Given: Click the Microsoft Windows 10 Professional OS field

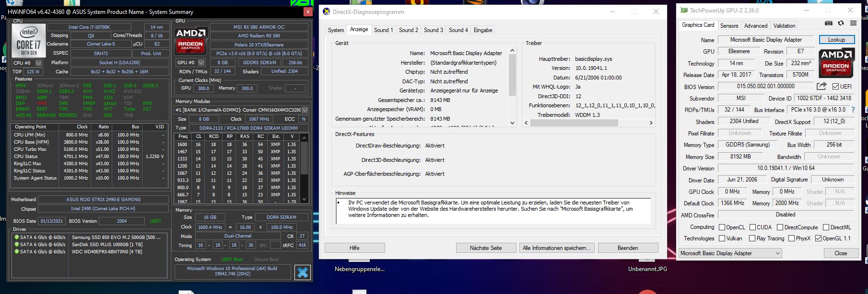Looking at the screenshot, I should click(232, 271).
